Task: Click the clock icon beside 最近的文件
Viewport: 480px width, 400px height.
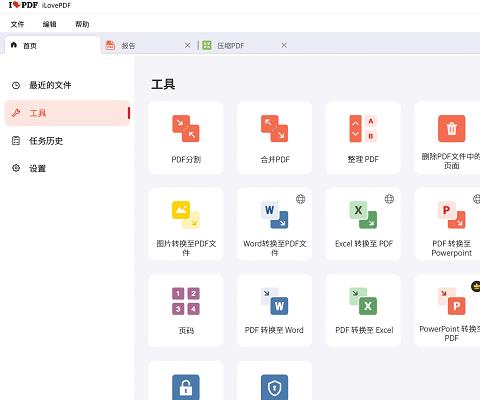Action: click(16, 85)
